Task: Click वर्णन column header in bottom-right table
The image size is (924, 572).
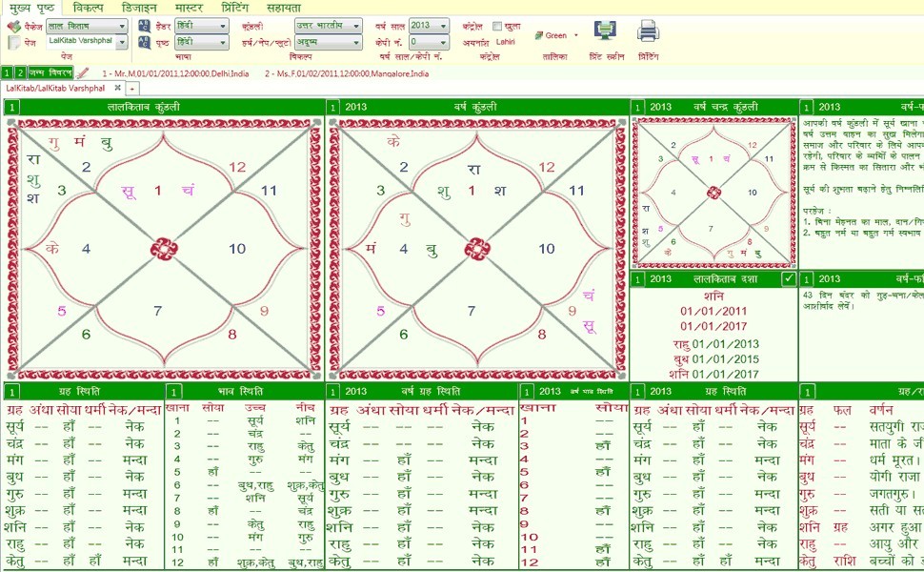Action: pyautogui.click(x=881, y=409)
